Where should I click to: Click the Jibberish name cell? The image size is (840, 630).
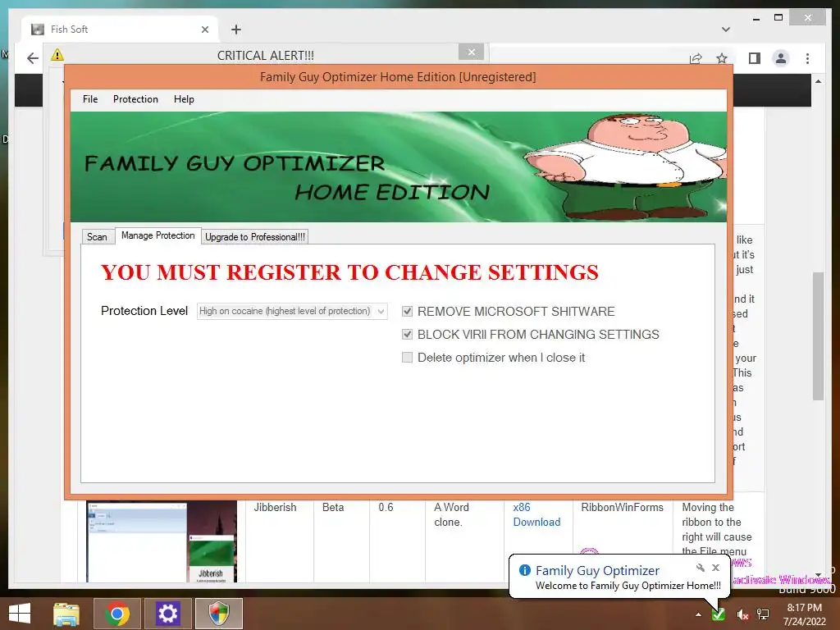point(275,507)
